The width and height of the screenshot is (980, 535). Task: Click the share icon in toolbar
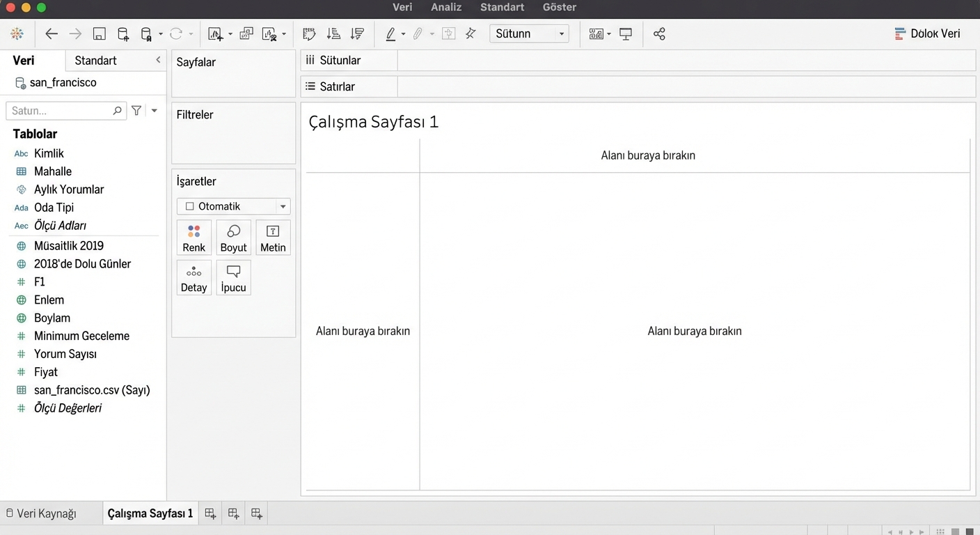click(x=659, y=33)
